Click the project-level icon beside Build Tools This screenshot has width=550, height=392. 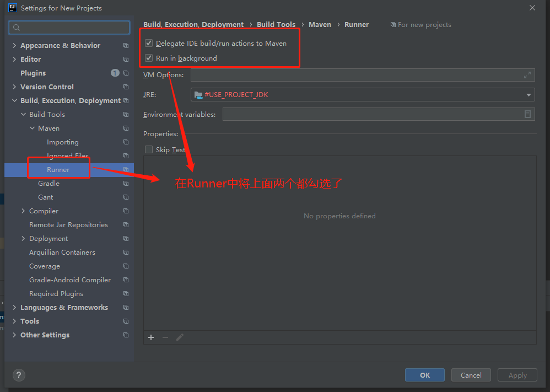click(126, 115)
